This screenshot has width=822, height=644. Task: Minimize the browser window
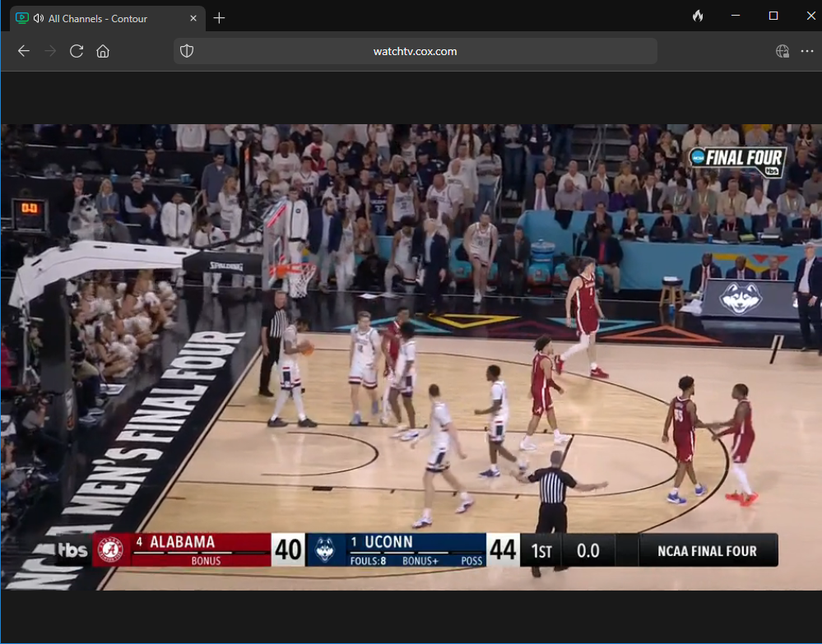(736, 16)
